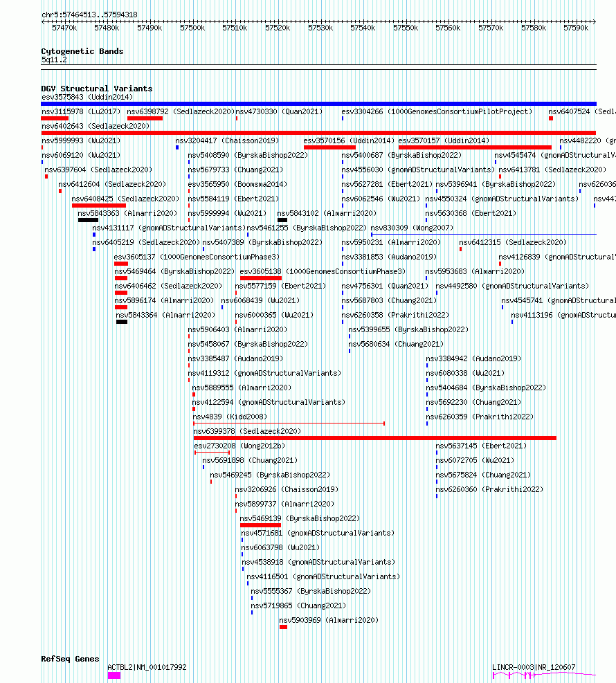
Task: Click the black bar under nsv5843363 (Almarri2020)
Action: click(x=88, y=220)
